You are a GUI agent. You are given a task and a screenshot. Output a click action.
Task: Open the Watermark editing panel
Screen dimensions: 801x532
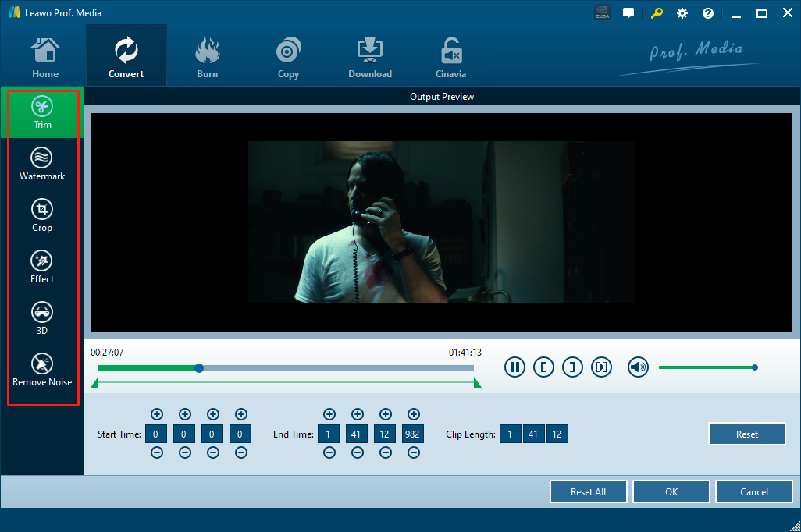pos(42,165)
